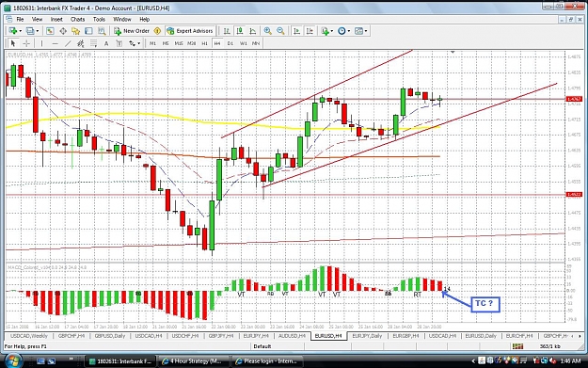The height and width of the screenshot is (368, 588).
Task: Switch chart to Bar Chart mode
Action: point(227,31)
